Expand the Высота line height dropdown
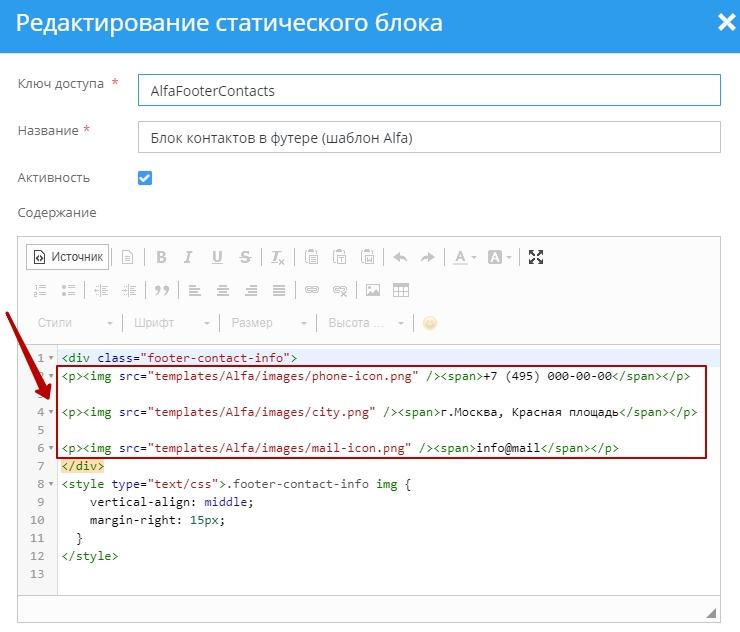Screen dimensions: 740x632 tap(366, 323)
